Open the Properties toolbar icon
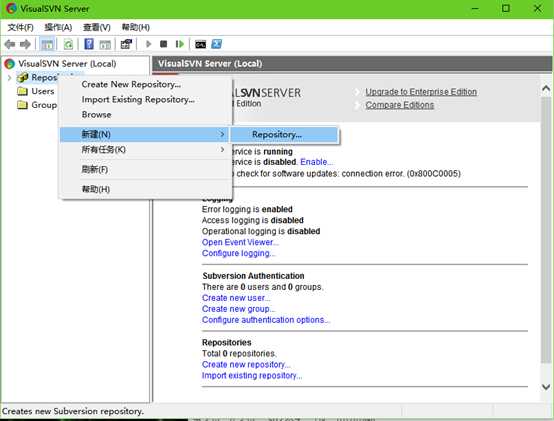This screenshot has height=421, width=554. (x=126, y=44)
